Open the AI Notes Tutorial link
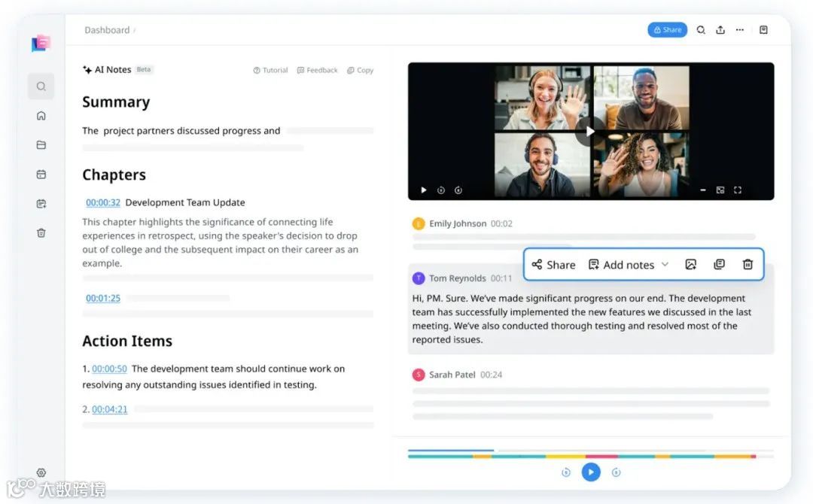 click(270, 70)
